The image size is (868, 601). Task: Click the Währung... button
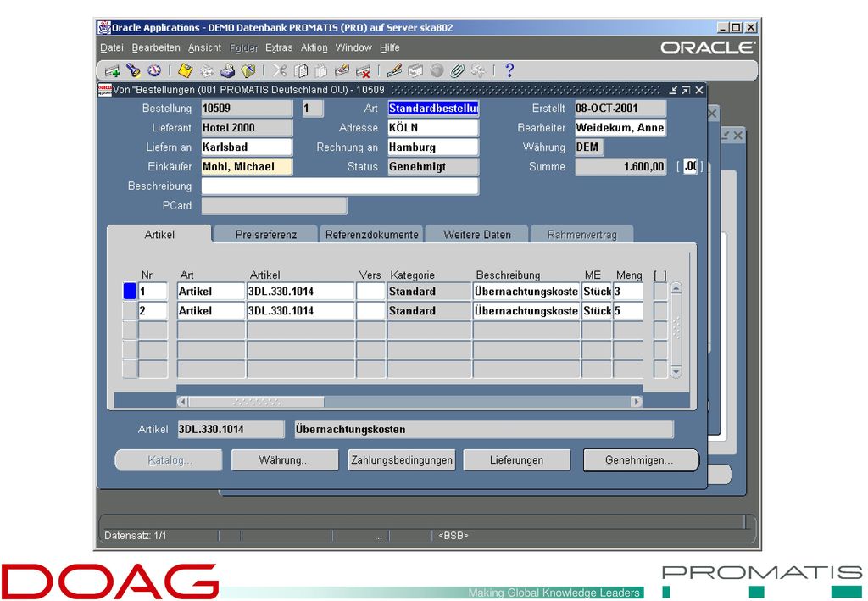pyautogui.click(x=285, y=460)
